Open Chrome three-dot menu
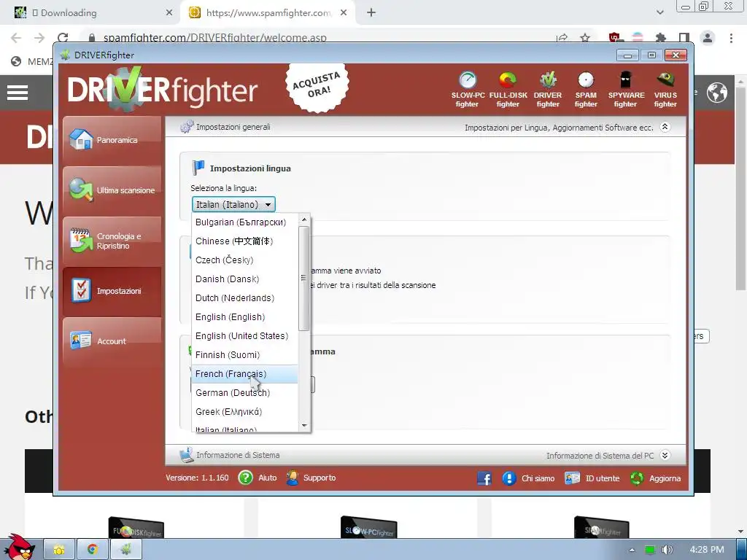Image resolution: width=747 pixels, height=560 pixels. tap(731, 38)
